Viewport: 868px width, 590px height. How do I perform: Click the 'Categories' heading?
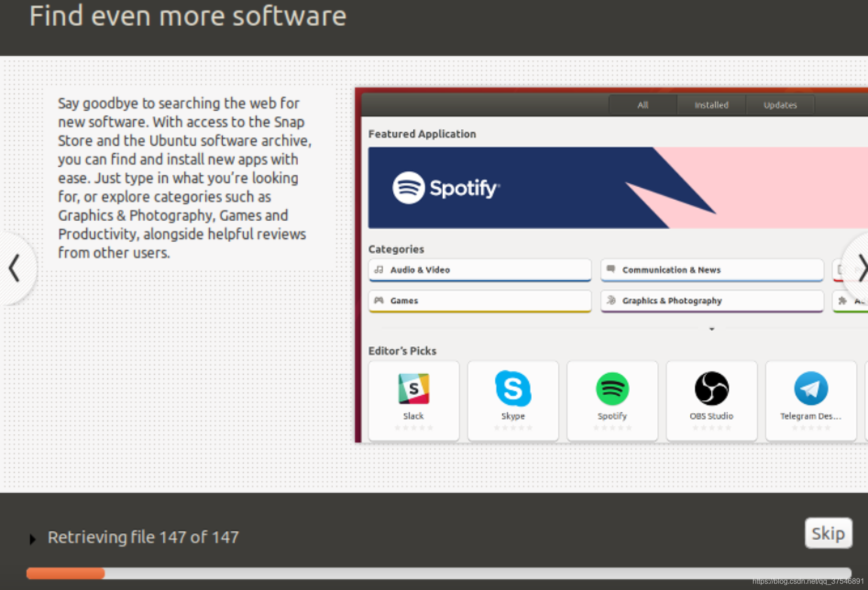coord(396,249)
